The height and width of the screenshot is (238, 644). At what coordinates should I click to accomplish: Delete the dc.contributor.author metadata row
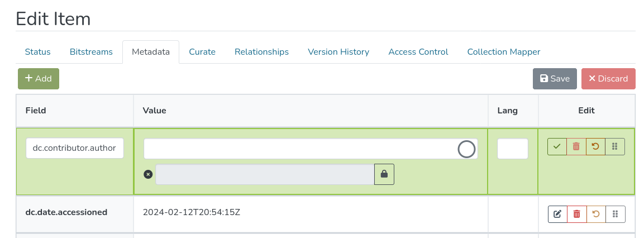pyautogui.click(x=576, y=146)
